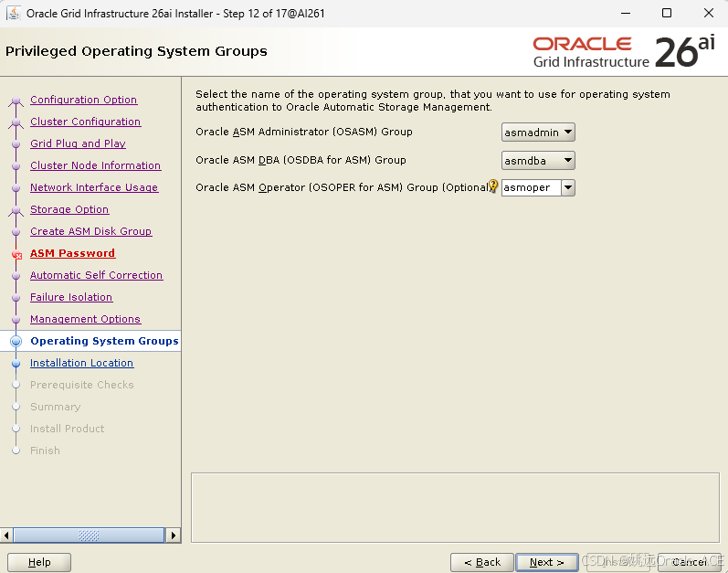
Task: Click the Help button
Action: pyautogui.click(x=39, y=562)
